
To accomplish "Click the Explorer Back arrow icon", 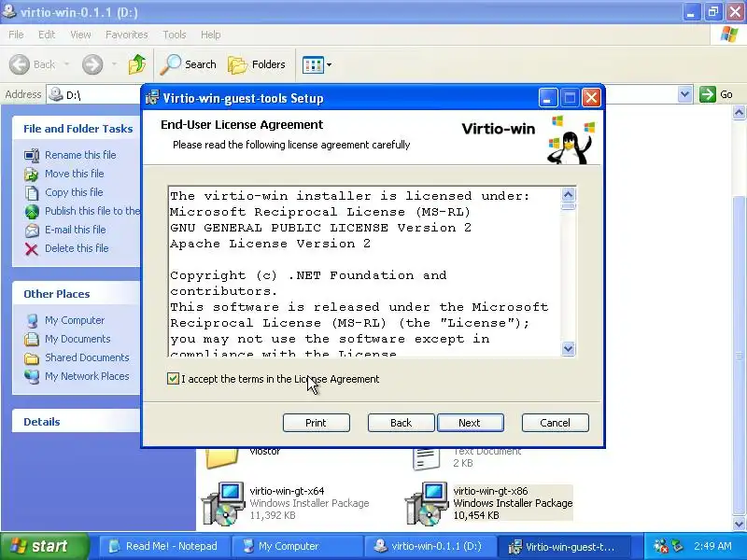I will click(x=20, y=64).
